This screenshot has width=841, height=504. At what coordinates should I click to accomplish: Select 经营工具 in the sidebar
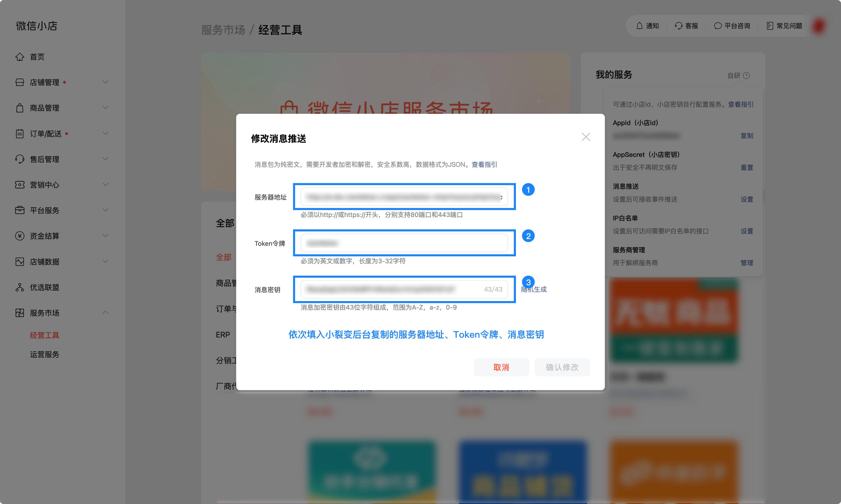pos(45,335)
